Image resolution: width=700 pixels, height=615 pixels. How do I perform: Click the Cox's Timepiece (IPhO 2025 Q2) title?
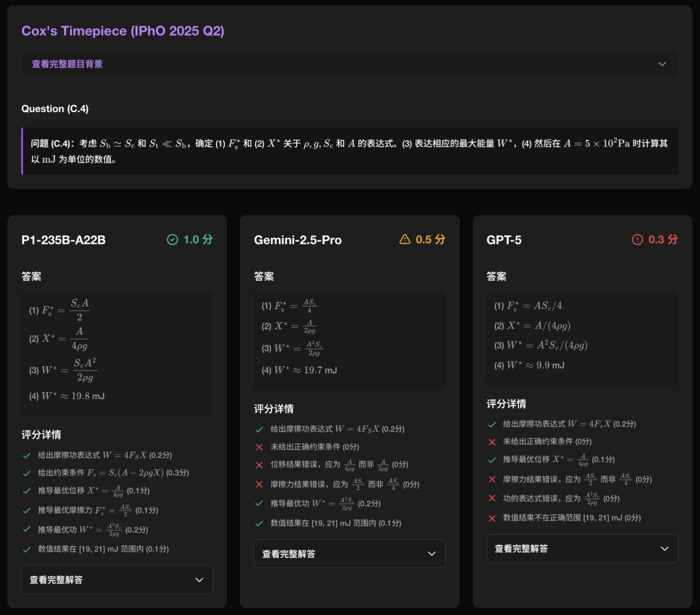pos(123,31)
